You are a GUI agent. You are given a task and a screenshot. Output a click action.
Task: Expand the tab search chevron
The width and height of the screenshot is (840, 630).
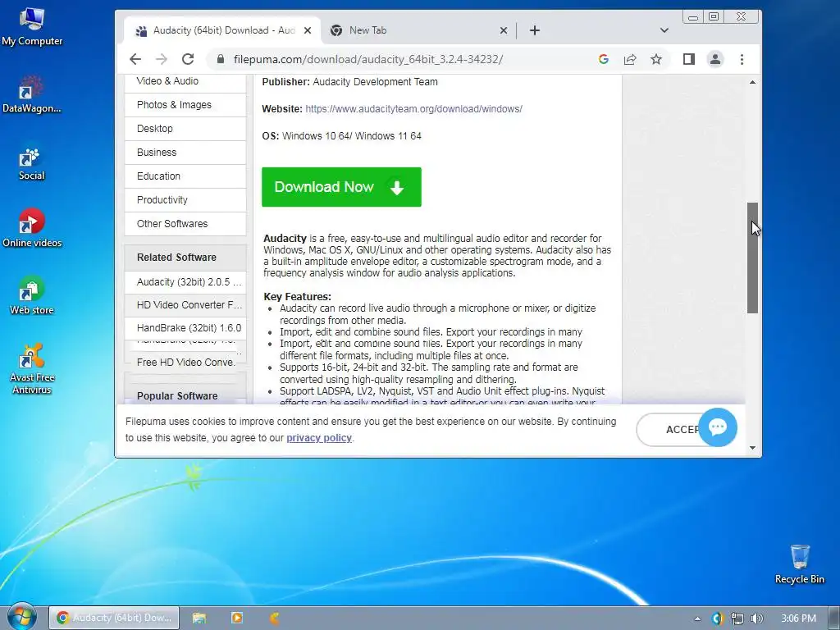[664, 30]
